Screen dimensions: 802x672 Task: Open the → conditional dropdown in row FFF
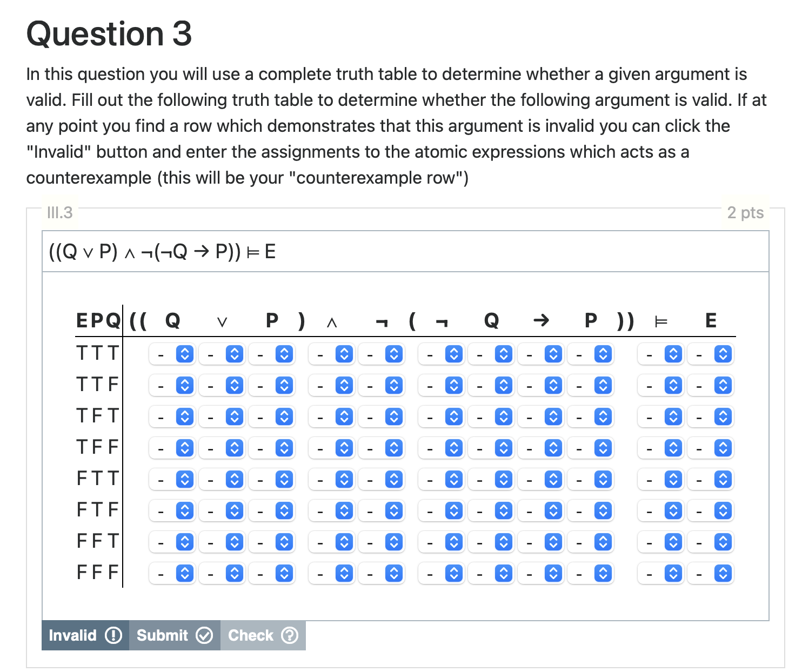click(540, 573)
